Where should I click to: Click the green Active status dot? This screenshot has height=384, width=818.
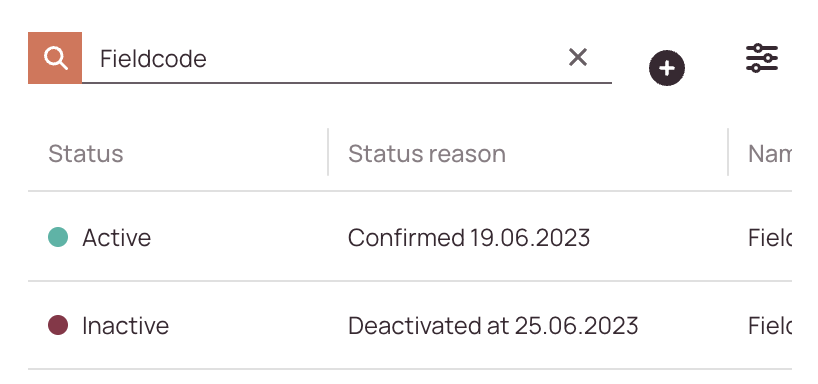pyautogui.click(x=58, y=237)
